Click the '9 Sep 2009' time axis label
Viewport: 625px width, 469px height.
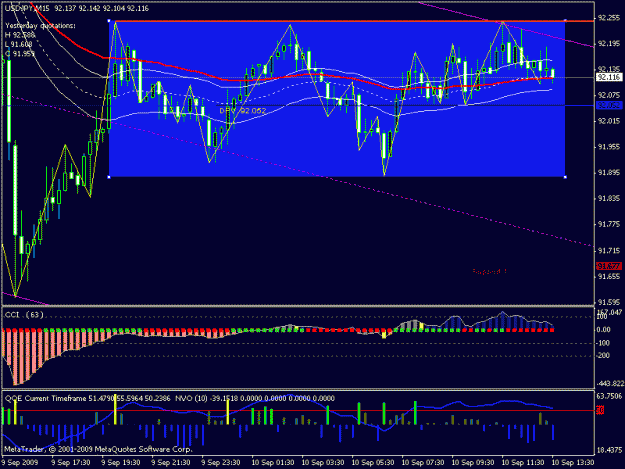coord(20,462)
